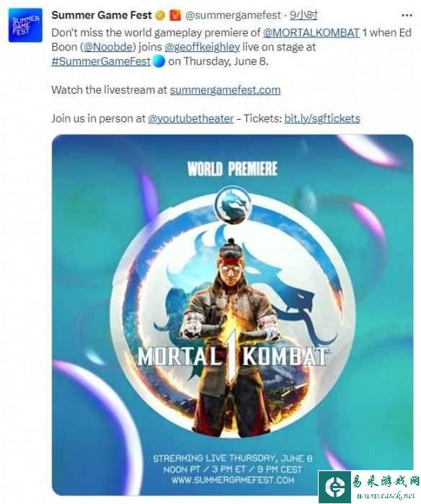This screenshot has height=504, width=421.
Task: Open the bit.ly/sgftickets ticket link
Action: click(322, 118)
